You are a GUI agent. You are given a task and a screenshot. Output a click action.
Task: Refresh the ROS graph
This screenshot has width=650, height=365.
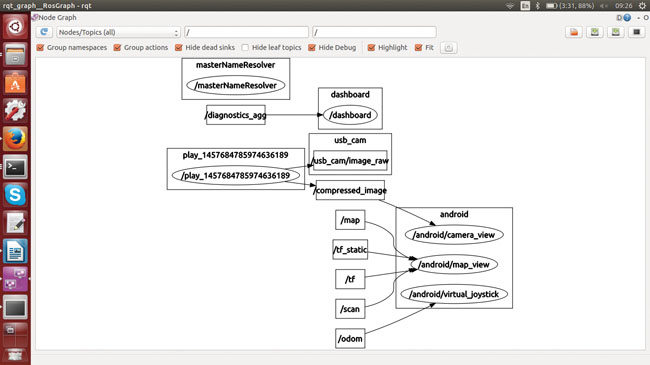click(44, 32)
